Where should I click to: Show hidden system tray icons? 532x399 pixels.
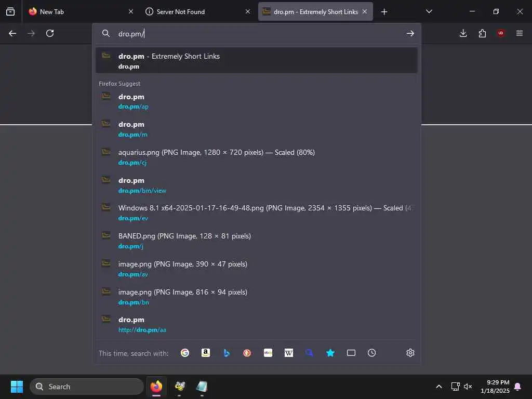pyautogui.click(x=438, y=387)
